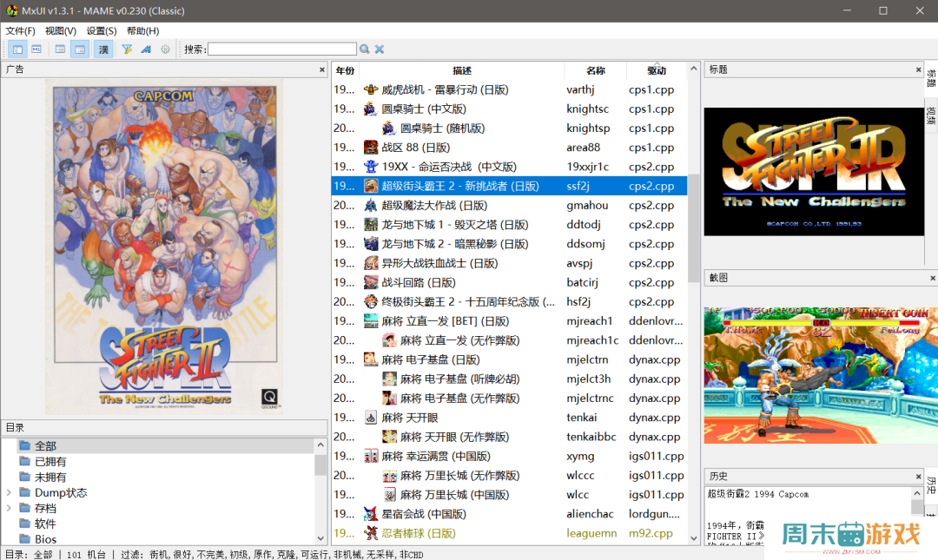The image size is (938, 560).
Task: Click the filter funnel toolbar icon
Action: click(127, 49)
